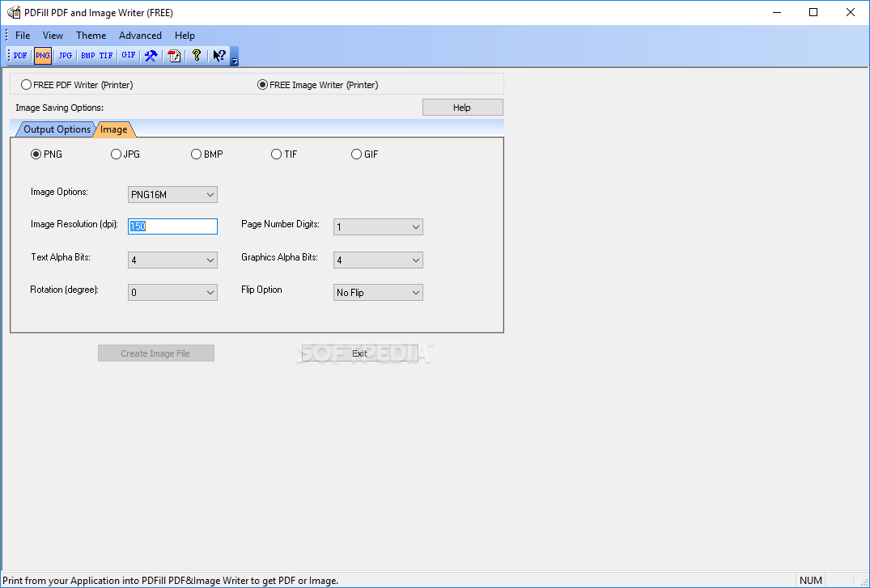Click the 'Image Resolution (dpi):' label
The height and width of the screenshot is (588, 870).
[x=74, y=224]
